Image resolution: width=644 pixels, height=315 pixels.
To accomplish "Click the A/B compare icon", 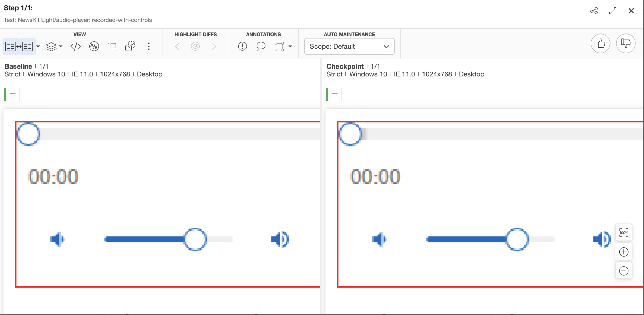I will pos(94,47).
